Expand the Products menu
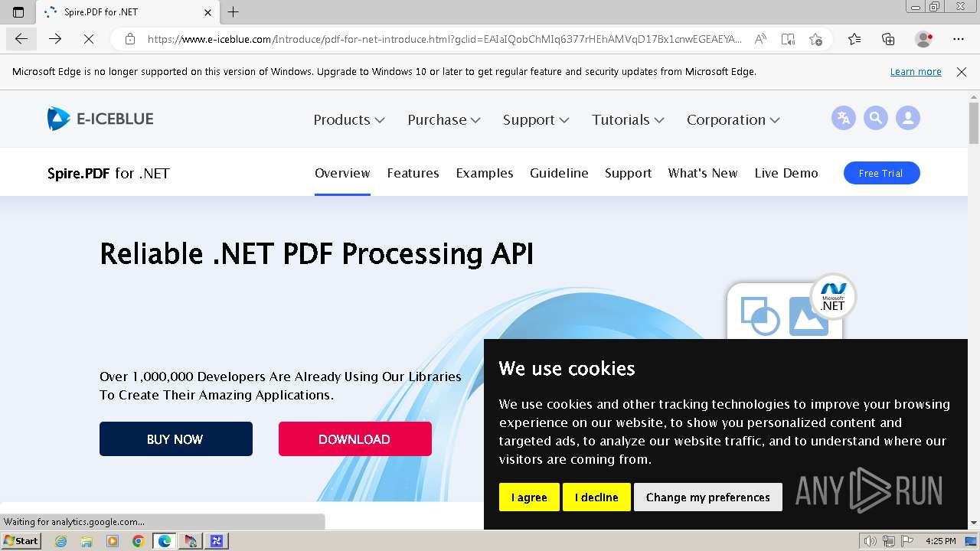 coord(349,119)
